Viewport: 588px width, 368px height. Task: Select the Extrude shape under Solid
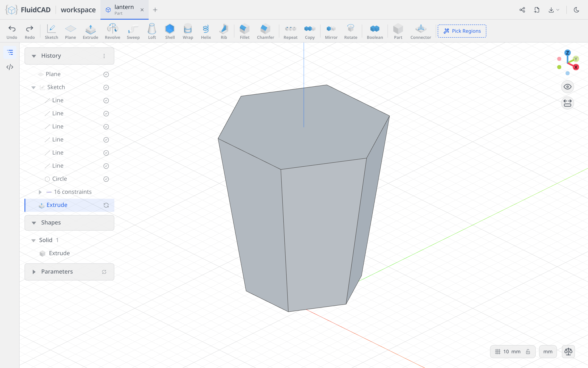pyautogui.click(x=59, y=253)
